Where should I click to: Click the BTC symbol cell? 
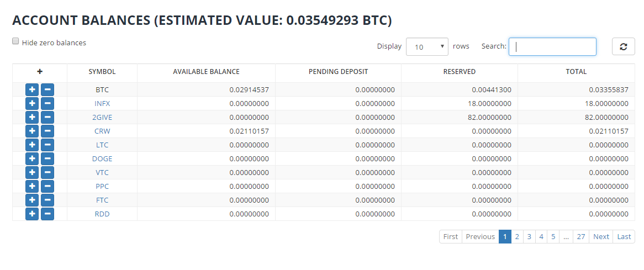point(102,90)
